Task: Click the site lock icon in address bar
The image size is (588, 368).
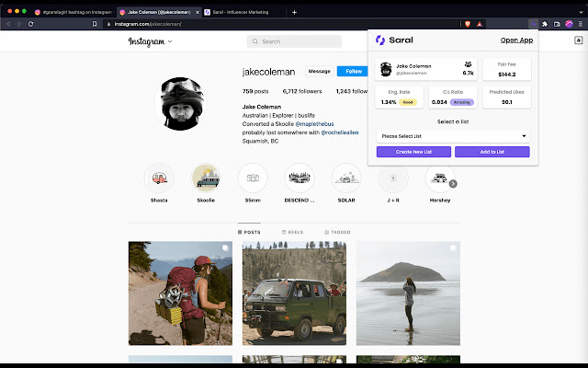Action: click(108, 24)
